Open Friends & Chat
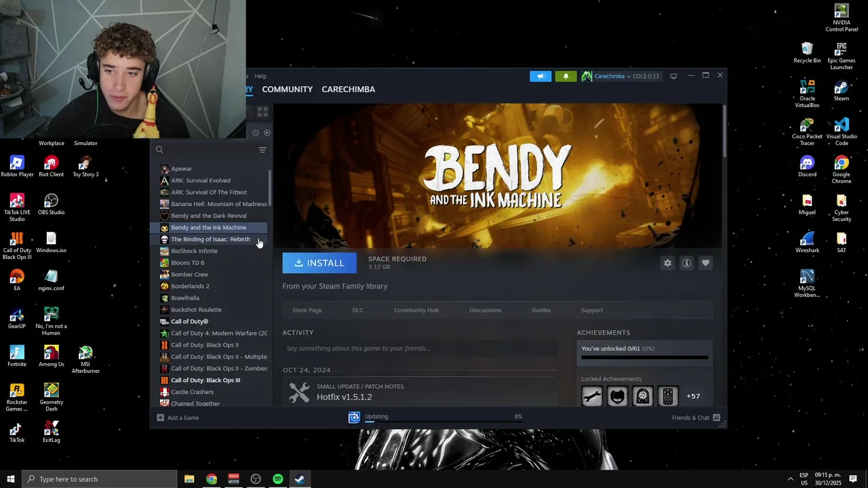This screenshot has width=868, height=488. coord(696,418)
